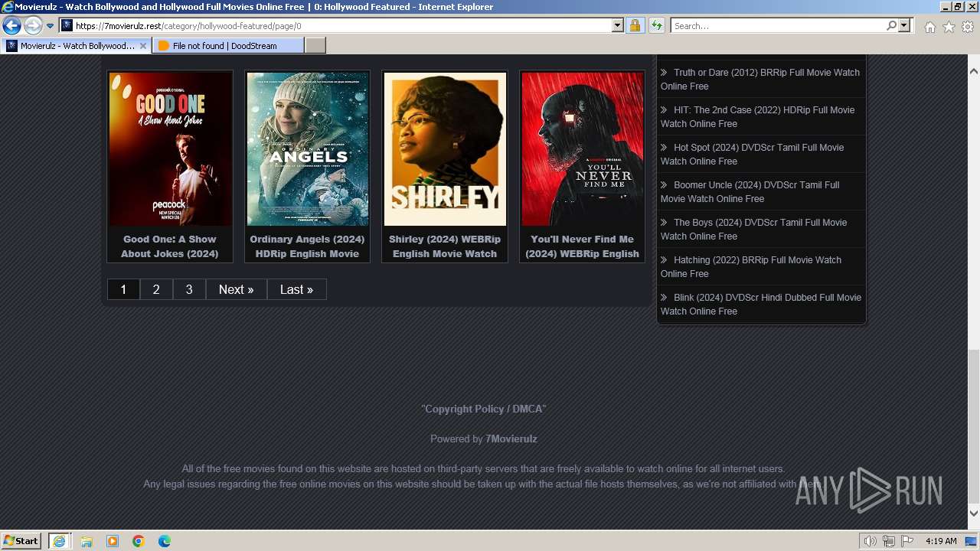The width and height of the screenshot is (980, 551).
Task: Click the Blink chevron bullet icon
Action: 664,298
